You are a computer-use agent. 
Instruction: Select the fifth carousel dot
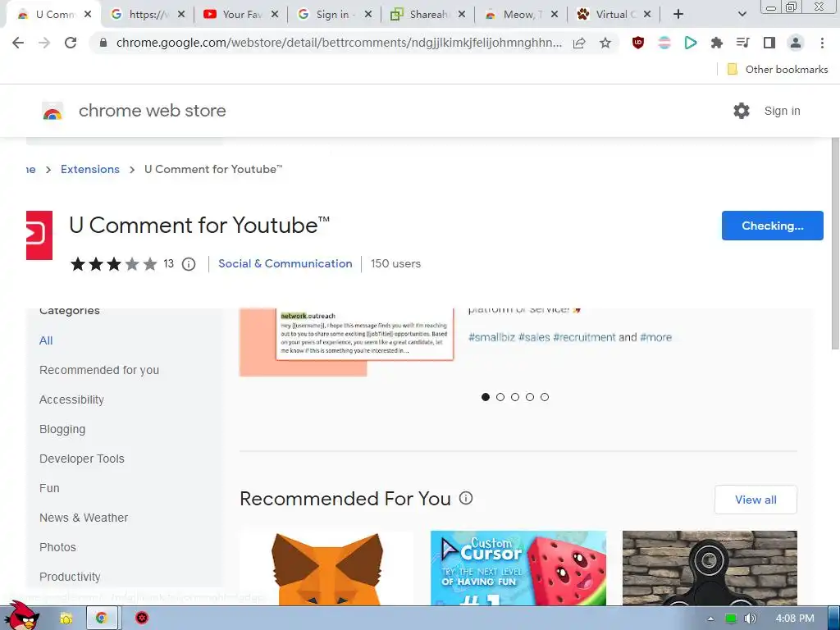point(545,397)
